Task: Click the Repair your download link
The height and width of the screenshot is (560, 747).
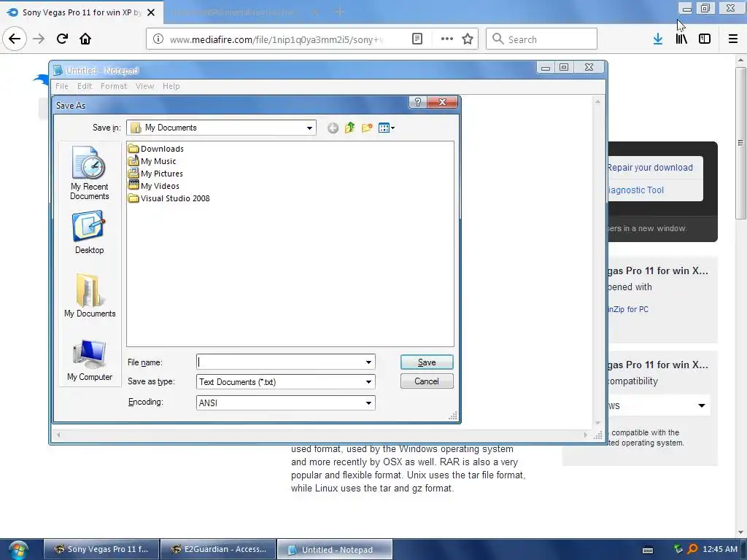Action: [x=650, y=168]
